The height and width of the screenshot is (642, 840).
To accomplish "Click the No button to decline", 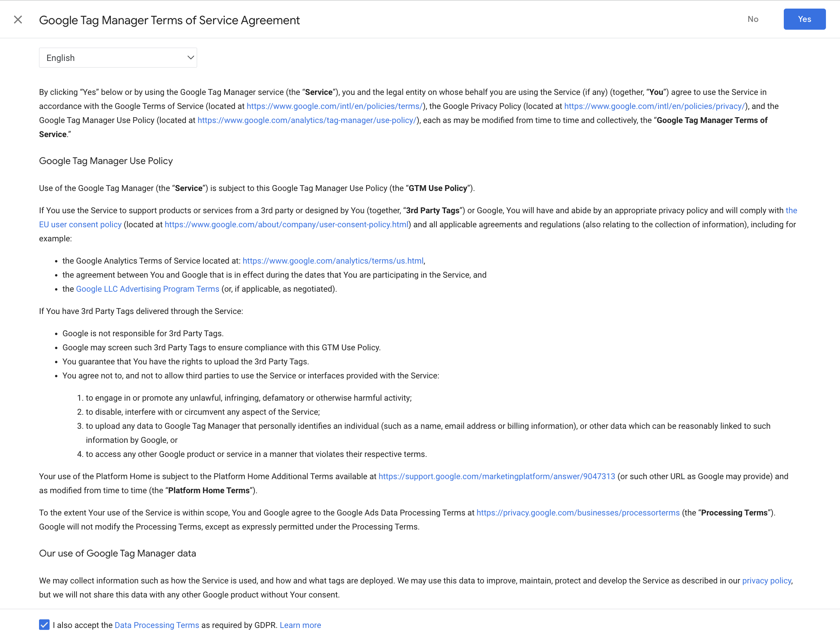I will (x=753, y=19).
